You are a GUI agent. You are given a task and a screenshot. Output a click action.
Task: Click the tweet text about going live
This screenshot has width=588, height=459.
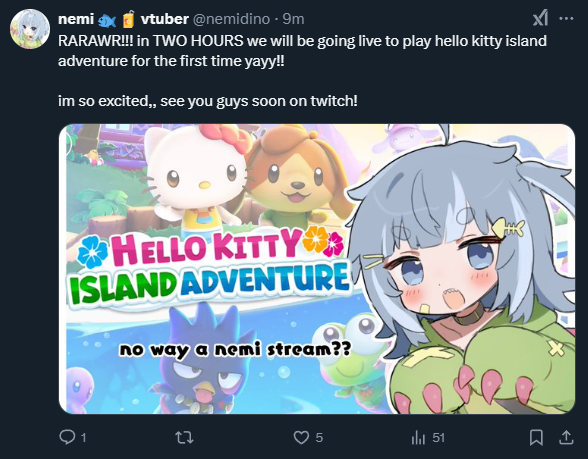pyautogui.click(x=302, y=71)
